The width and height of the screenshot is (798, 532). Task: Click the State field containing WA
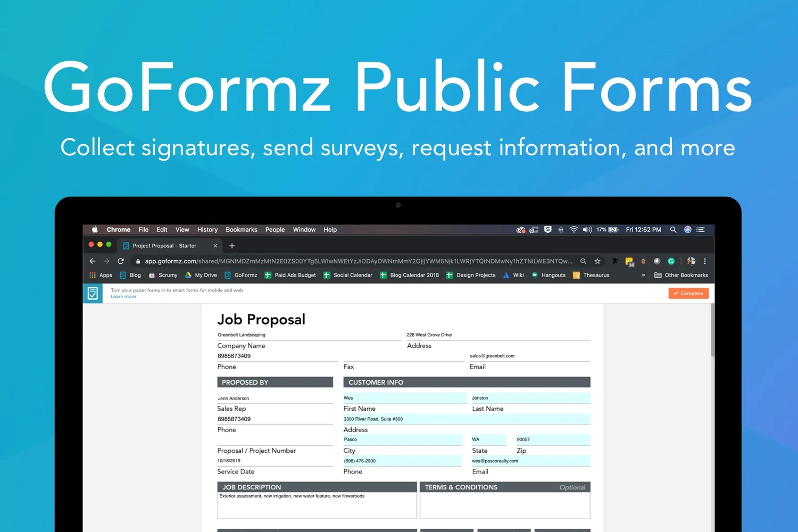click(x=489, y=439)
